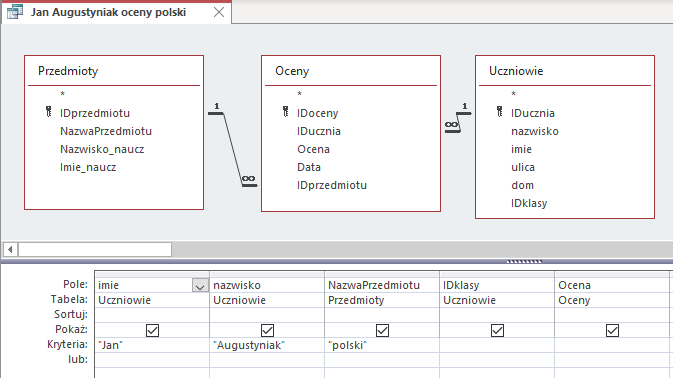Select Data field in Oceny table
Image resolution: width=673 pixels, height=378 pixels.
click(x=309, y=167)
